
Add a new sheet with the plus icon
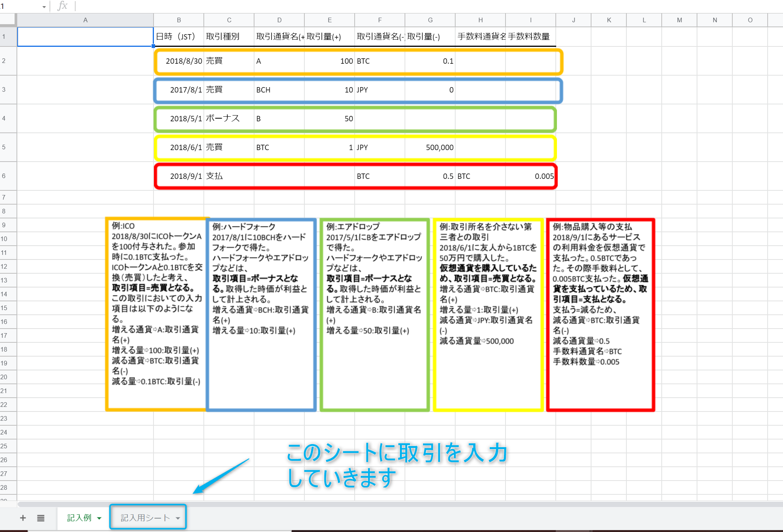pyautogui.click(x=23, y=518)
